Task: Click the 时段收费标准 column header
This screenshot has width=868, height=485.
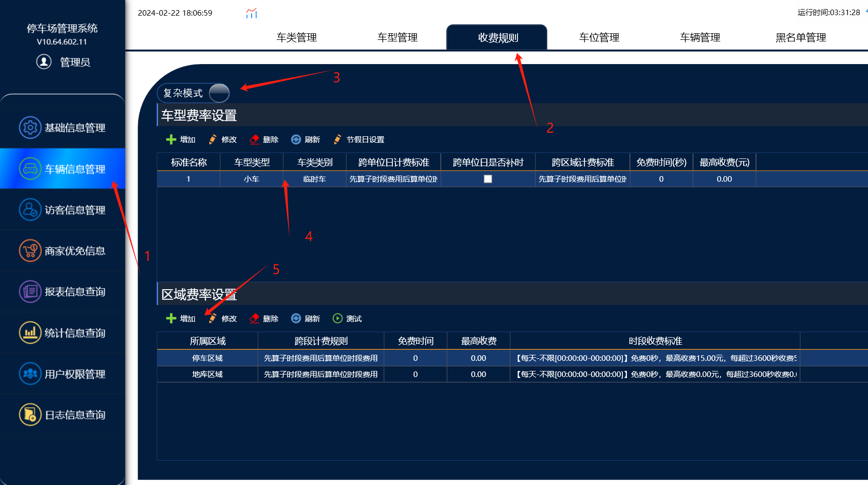Action: [x=655, y=341]
